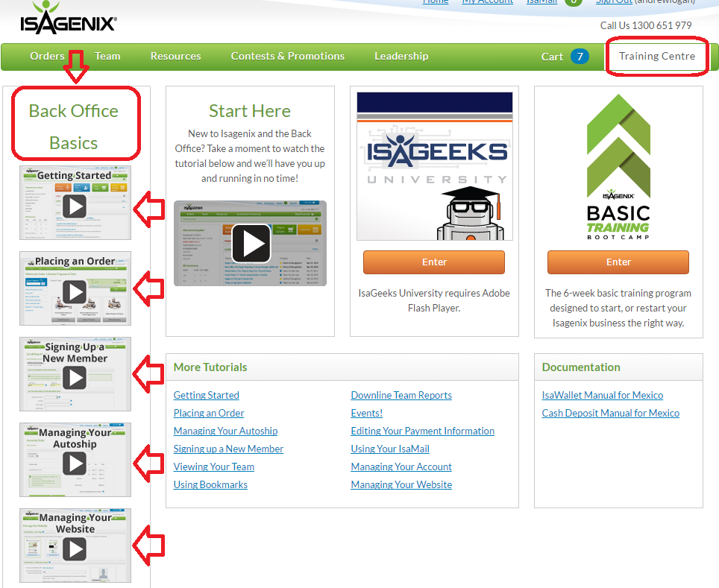The image size is (719, 588).
Task: Play Signing Up a New Member video
Action: pyautogui.click(x=75, y=378)
